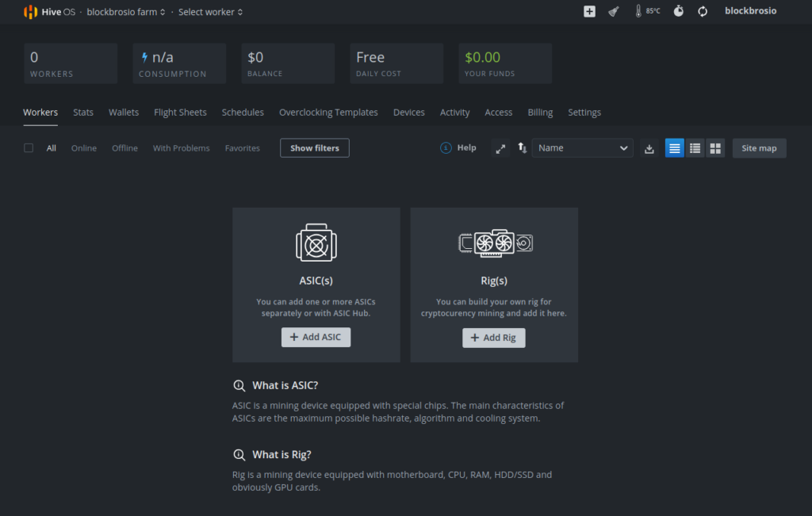Screen dimensions: 812x516
Task: Switch to the Flight Sheets tab
Action: [x=180, y=112]
